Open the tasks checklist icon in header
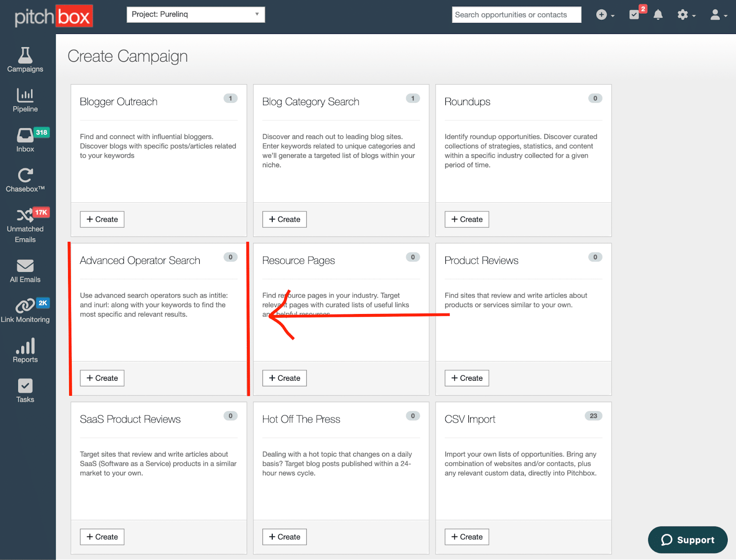This screenshot has width=736, height=560. [634, 15]
